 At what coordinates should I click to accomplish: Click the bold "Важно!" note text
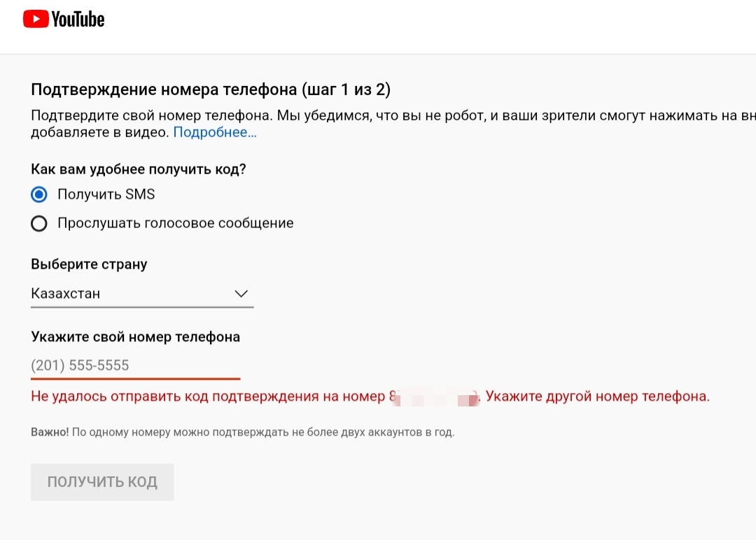click(50, 432)
